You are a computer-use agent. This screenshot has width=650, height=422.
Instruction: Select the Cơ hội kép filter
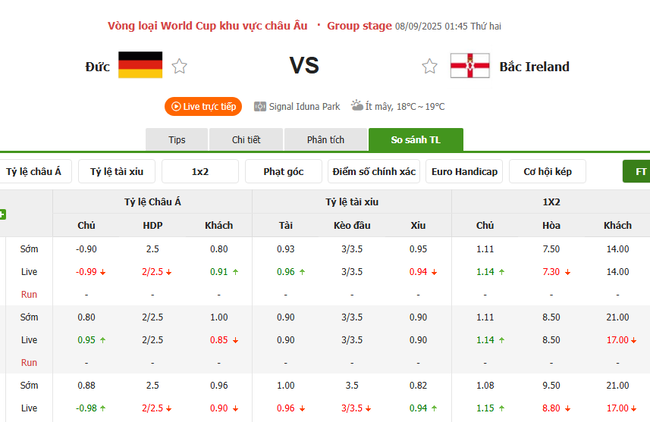tap(547, 172)
